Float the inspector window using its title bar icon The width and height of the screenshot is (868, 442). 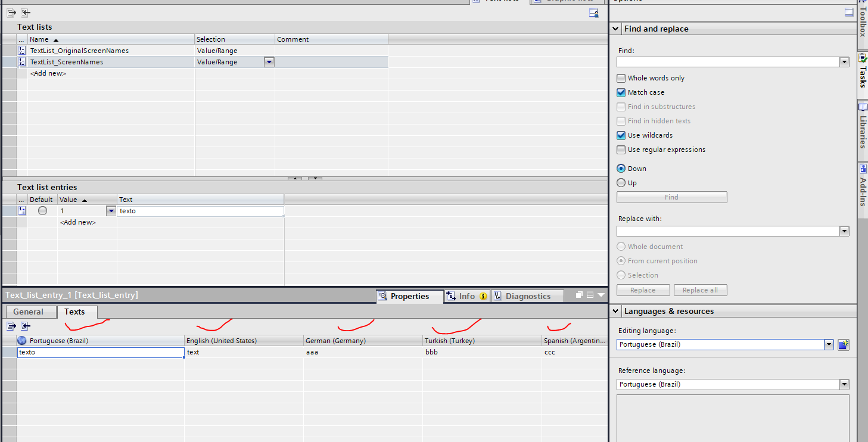[579, 295]
